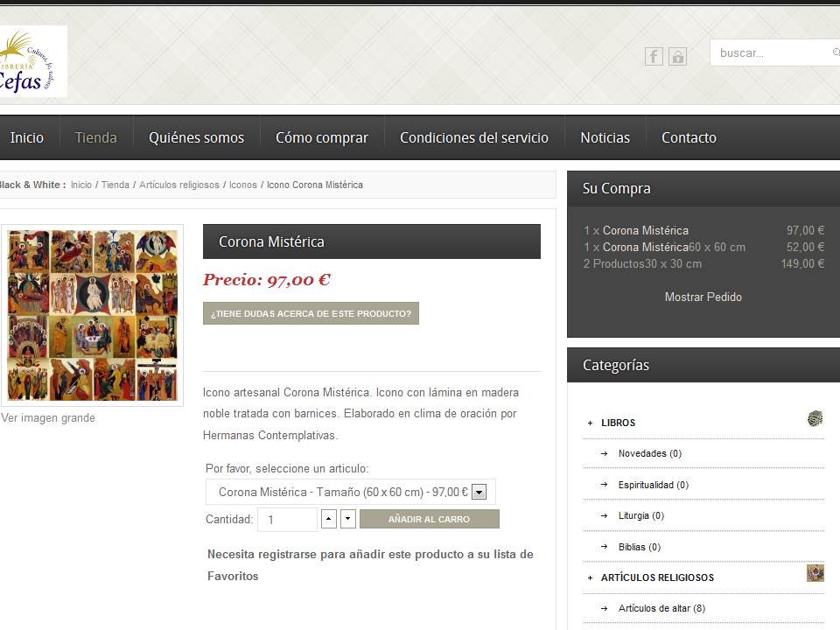Viewport: 840px width, 630px height.
Task: Click the arrow icon beside Liturgia
Action: 605,516
